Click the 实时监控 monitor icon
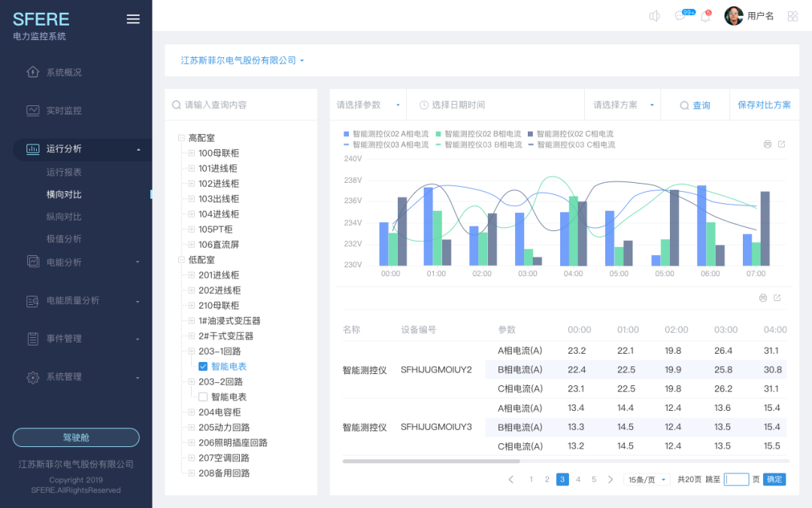Viewport: 812px width, 508px height. pyautogui.click(x=32, y=111)
